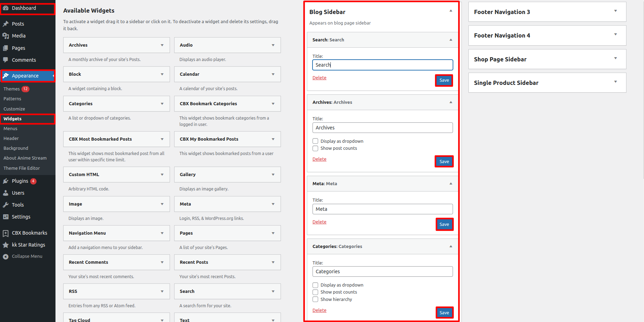
Task: Click the kk Star Ratings star icon
Action: coord(6,245)
